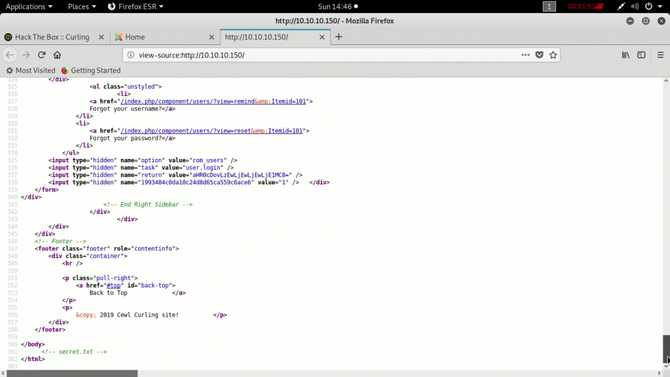This screenshot has height=377, width=670.
Task: Switch to Hack The Box :: Curling tab
Action: (x=52, y=37)
